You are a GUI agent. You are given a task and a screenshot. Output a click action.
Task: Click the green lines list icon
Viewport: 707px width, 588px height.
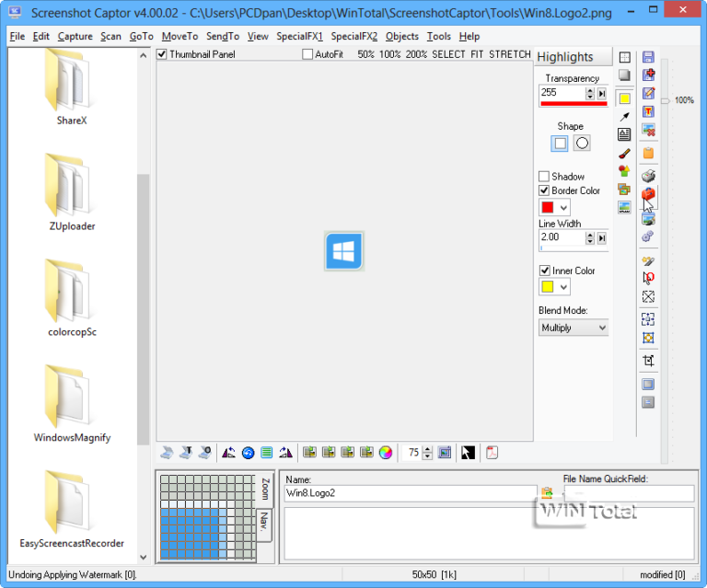(266, 453)
